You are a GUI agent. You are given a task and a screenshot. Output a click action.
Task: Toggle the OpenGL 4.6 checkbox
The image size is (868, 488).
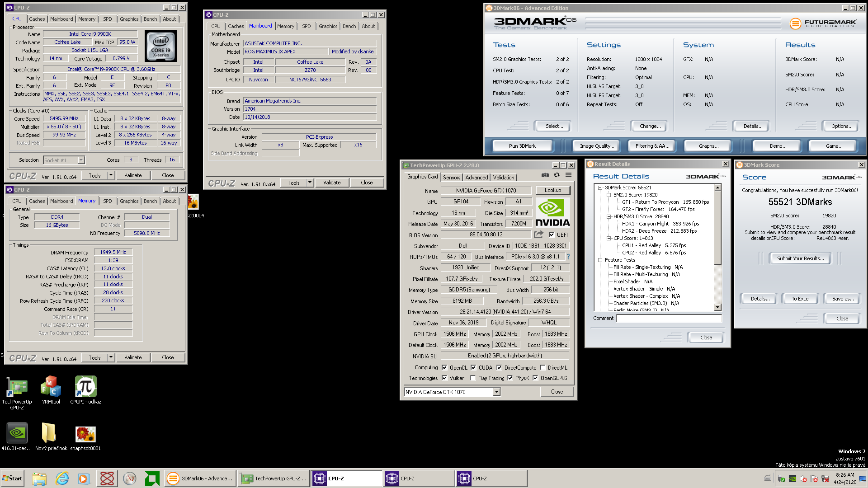[535, 378]
